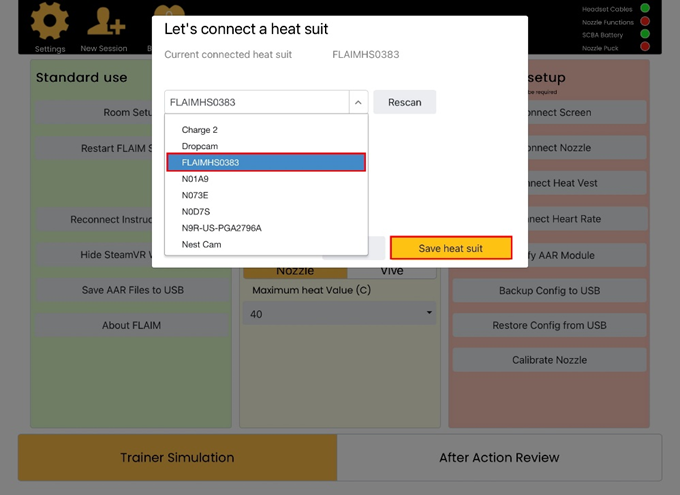
Task: Click the Rescan button
Action: click(404, 102)
